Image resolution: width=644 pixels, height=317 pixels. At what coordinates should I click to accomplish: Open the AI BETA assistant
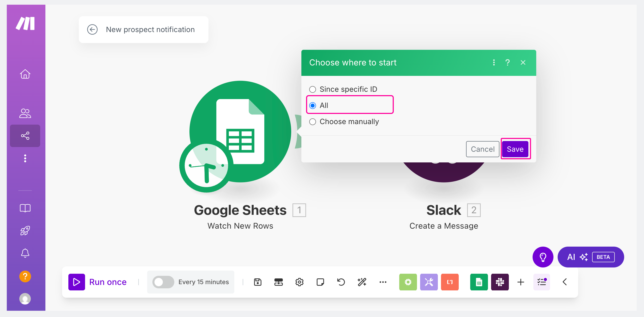pos(591,257)
